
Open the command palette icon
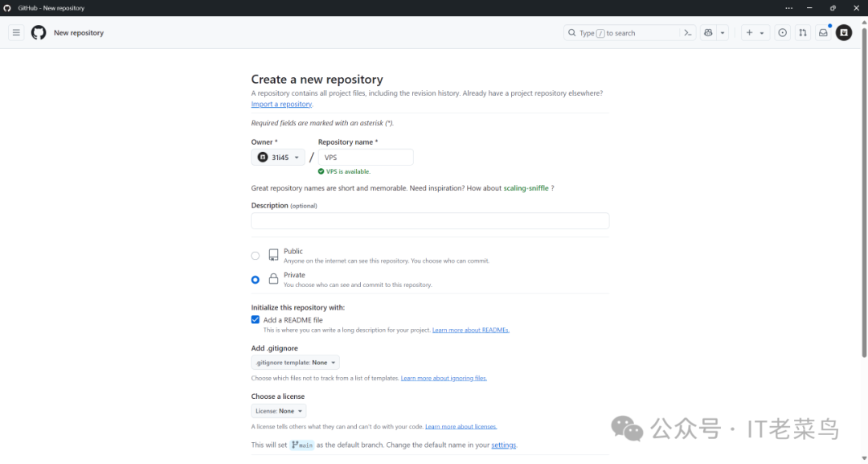point(688,33)
